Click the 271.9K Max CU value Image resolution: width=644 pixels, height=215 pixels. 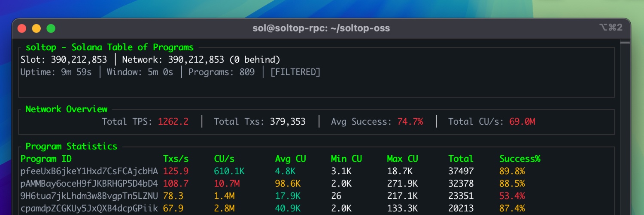(x=402, y=184)
